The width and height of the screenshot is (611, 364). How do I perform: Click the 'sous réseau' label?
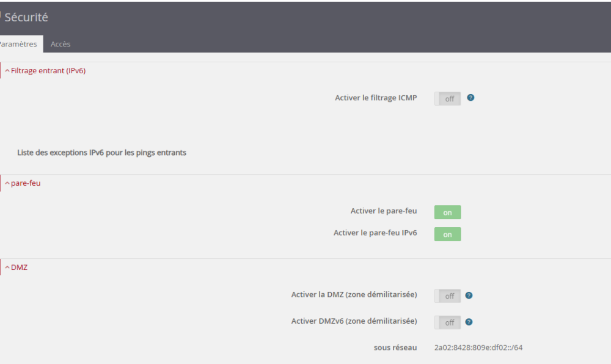point(395,348)
